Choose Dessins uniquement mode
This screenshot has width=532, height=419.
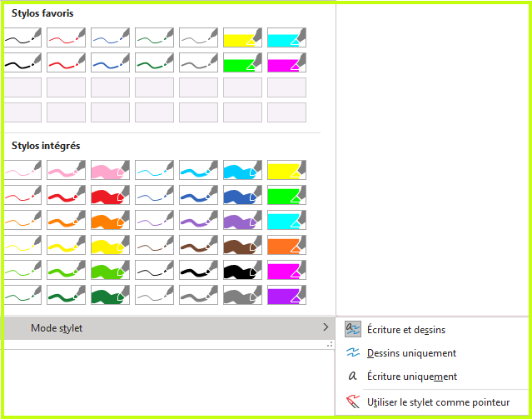432,353
